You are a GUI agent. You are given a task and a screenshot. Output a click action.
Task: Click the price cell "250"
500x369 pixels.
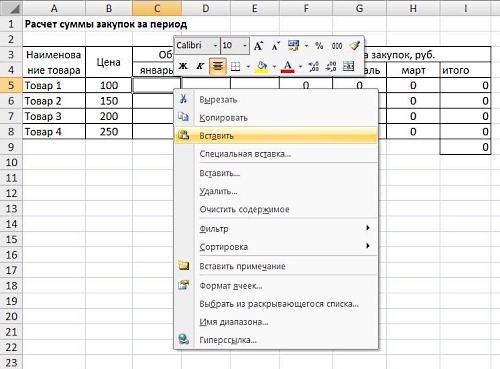(x=109, y=131)
